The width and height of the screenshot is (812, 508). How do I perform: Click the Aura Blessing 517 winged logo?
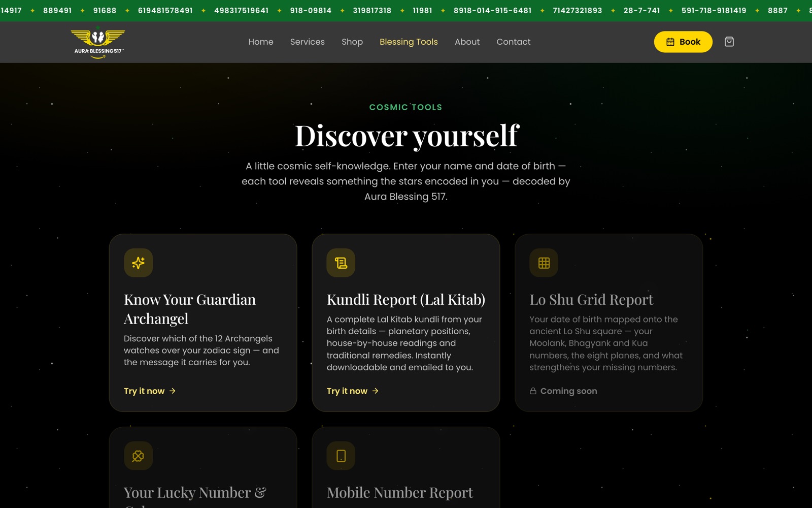98,43
